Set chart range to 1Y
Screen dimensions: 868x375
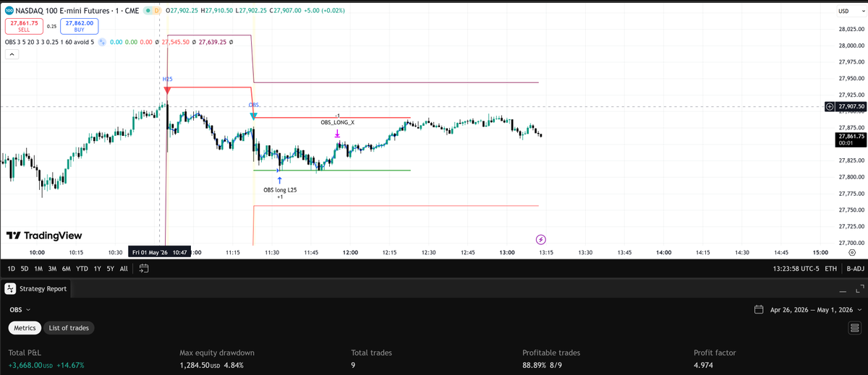98,268
